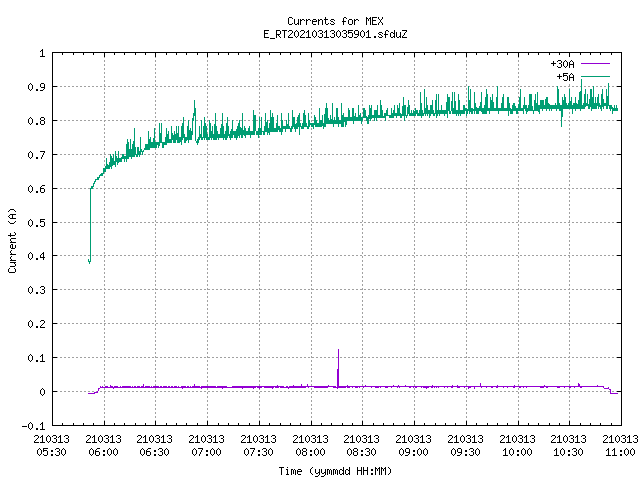Click the y-axis tick label 0.4
This screenshot has width=640, height=480.
tap(36, 256)
